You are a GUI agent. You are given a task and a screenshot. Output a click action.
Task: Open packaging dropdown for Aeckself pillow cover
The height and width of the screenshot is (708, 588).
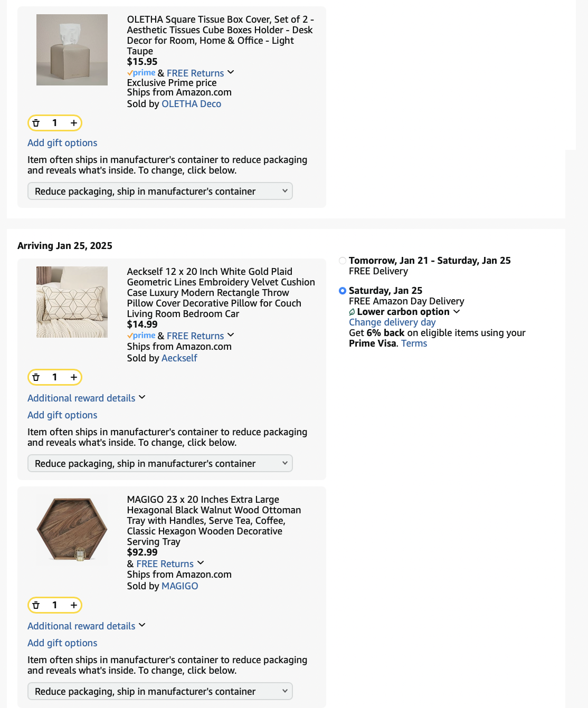(x=160, y=463)
